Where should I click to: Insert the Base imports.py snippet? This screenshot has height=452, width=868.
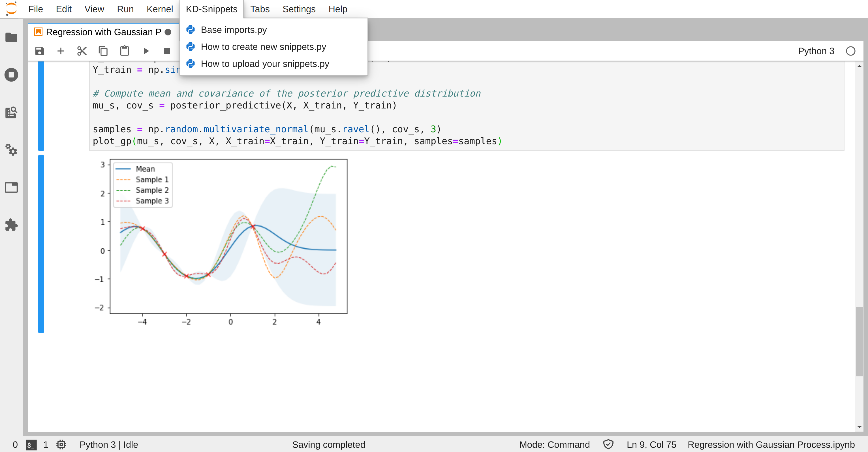(x=273, y=30)
